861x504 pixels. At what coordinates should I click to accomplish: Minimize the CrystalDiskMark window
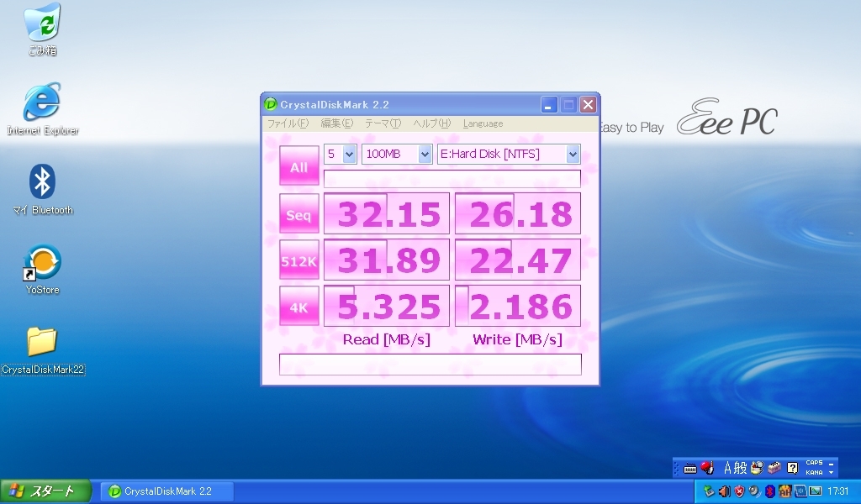point(549,104)
